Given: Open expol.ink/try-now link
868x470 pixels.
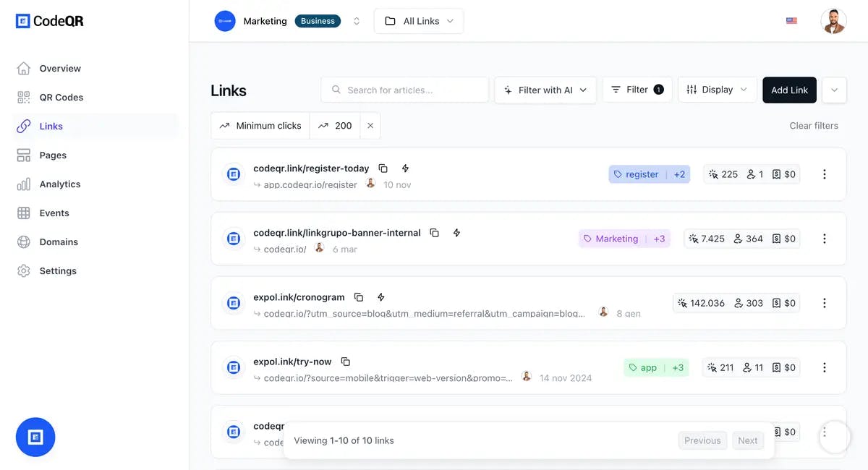Looking at the screenshot, I should [292, 362].
